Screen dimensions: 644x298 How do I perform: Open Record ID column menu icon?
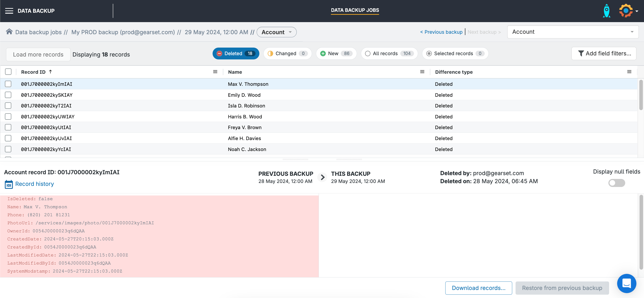tap(215, 72)
